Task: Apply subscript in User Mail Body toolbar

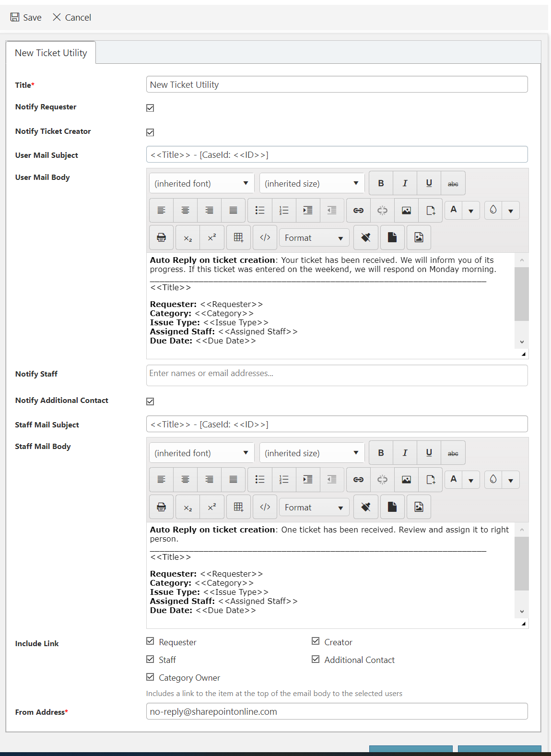Action: point(188,237)
